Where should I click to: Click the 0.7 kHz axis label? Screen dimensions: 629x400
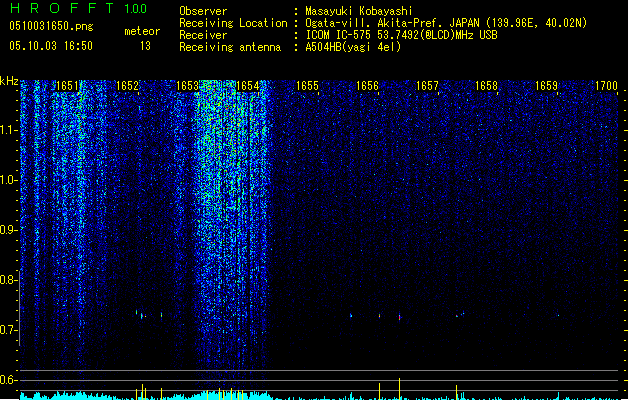[x=8, y=330]
